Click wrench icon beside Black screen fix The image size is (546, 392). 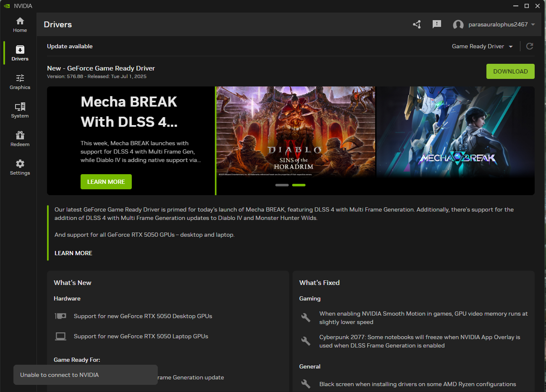(306, 384)
